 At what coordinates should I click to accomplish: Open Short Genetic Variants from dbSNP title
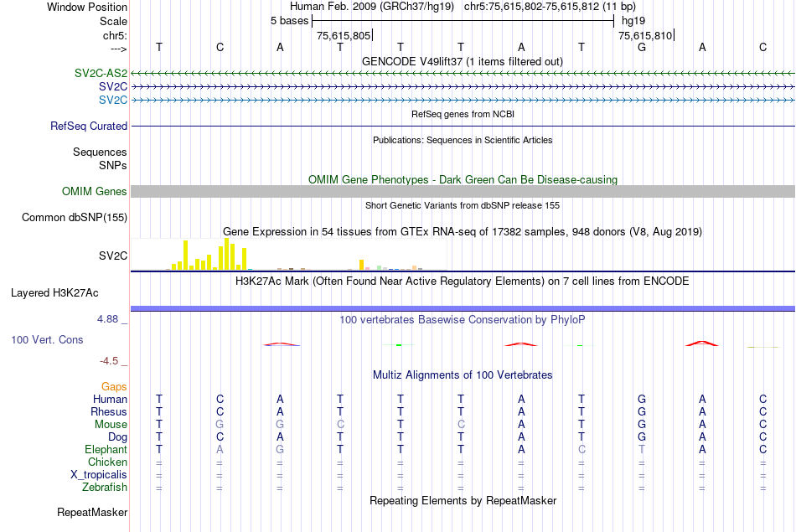pos(463,205)
